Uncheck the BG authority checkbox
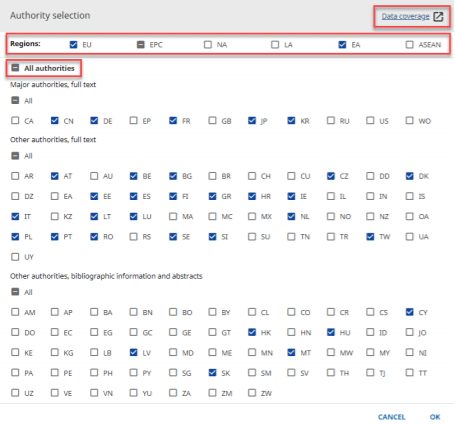455x425 pixels. coord(173,176)
